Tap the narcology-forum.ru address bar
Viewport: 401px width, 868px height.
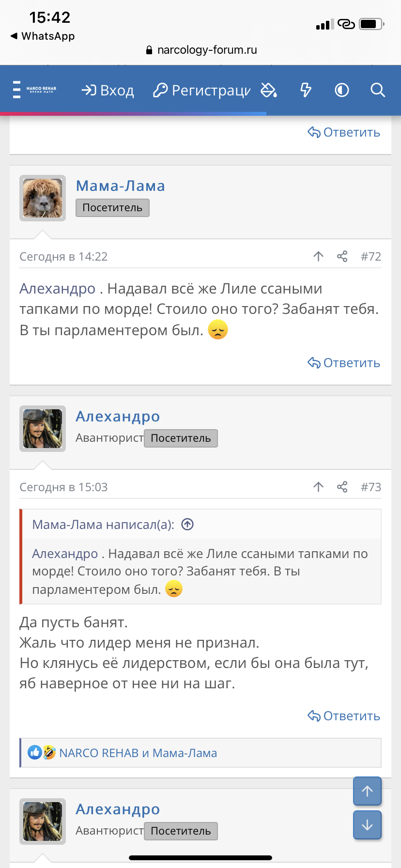pos(201,50)
